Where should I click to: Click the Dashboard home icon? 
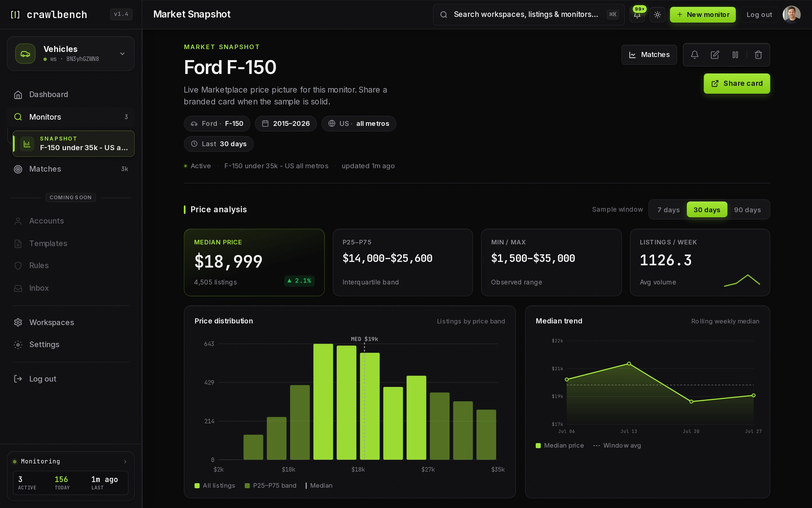point(18,95)
